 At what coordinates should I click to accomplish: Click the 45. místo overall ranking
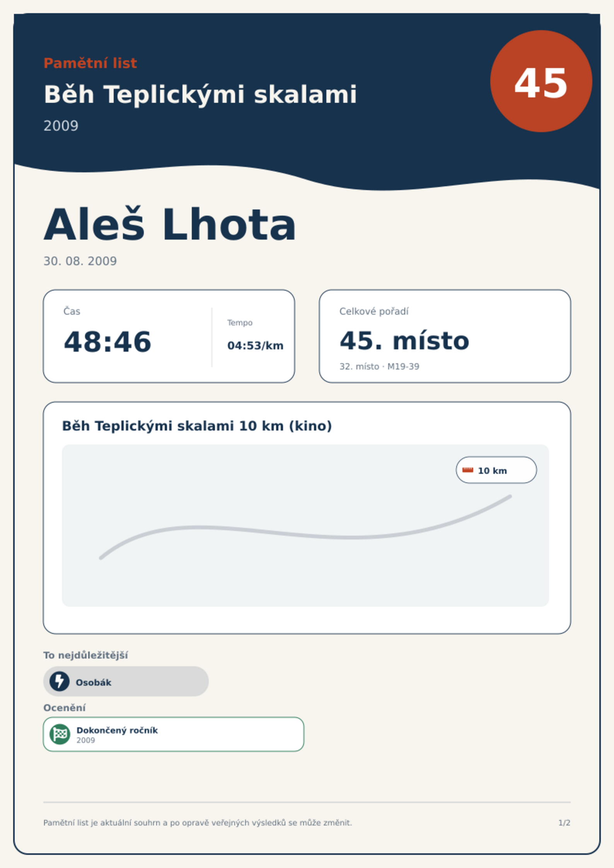404,341
